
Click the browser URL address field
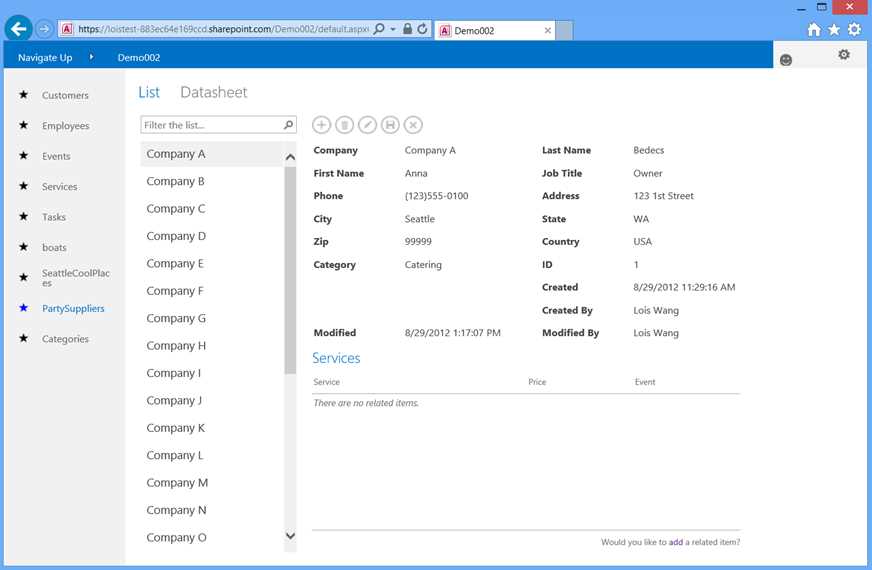click(x=222, y=28)
